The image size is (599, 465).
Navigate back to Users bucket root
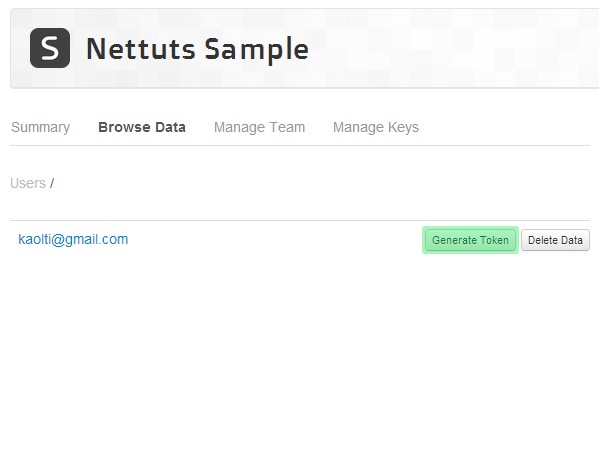tap(28, 183)
